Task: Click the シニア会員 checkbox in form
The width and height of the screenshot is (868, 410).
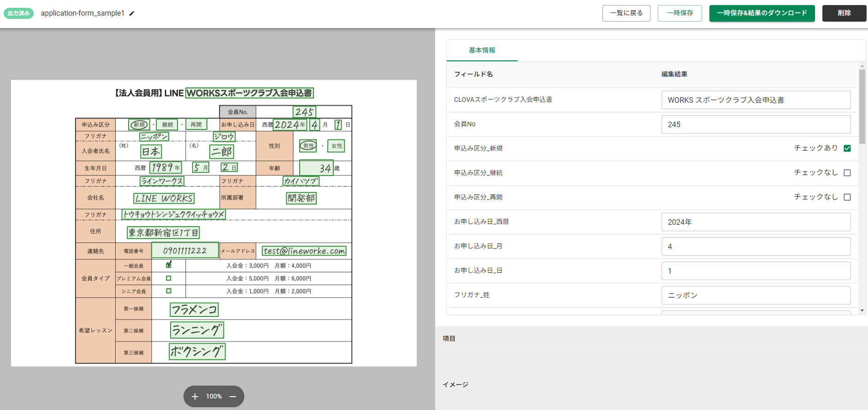Action: coord(169,291)
